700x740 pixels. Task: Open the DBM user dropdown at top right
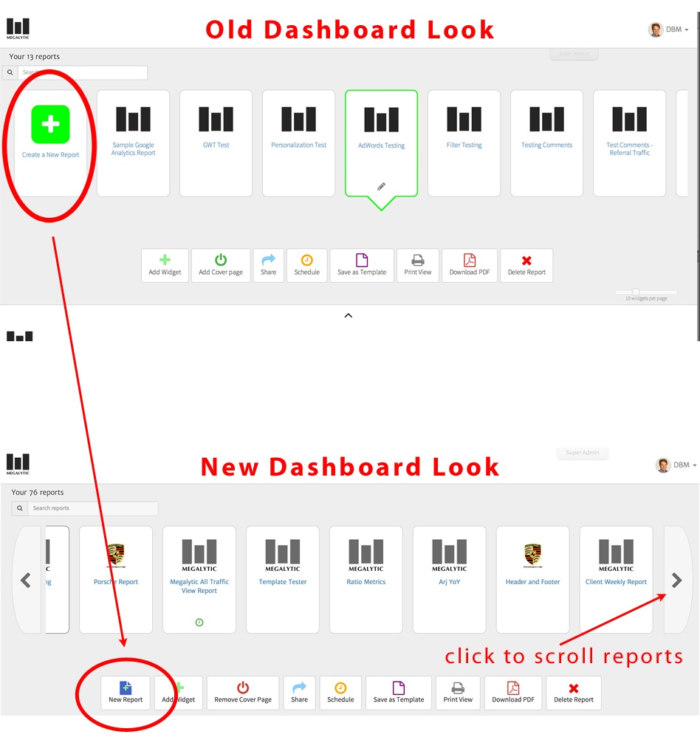point(668,30)
